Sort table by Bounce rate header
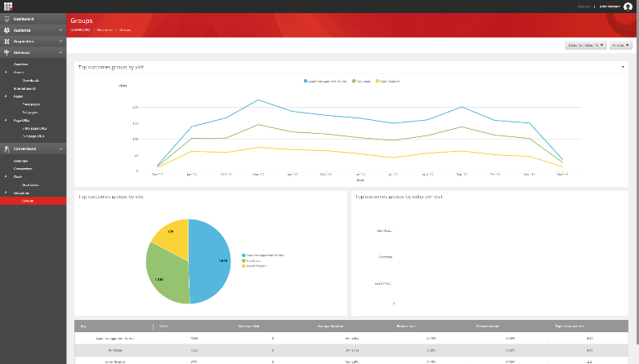639x364 pixels. (406, 326)
